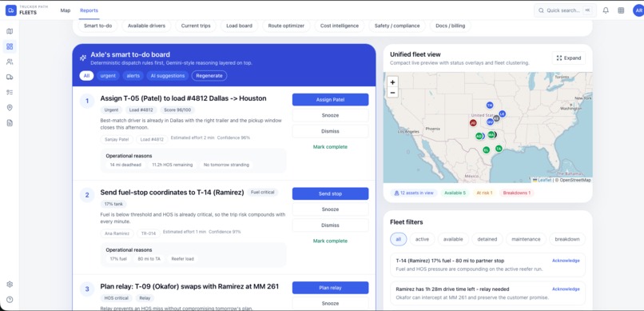The image size is (644, 311).
Task: Select the red JO marker on the map
Action: tap(473, 122)
